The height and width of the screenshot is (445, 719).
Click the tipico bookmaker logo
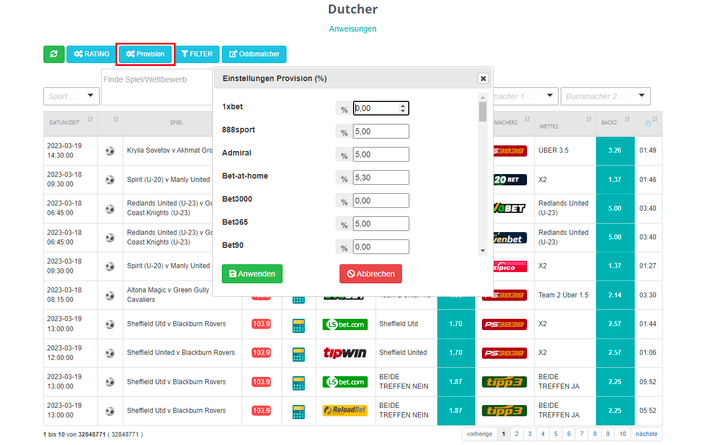tap(510, 267)
